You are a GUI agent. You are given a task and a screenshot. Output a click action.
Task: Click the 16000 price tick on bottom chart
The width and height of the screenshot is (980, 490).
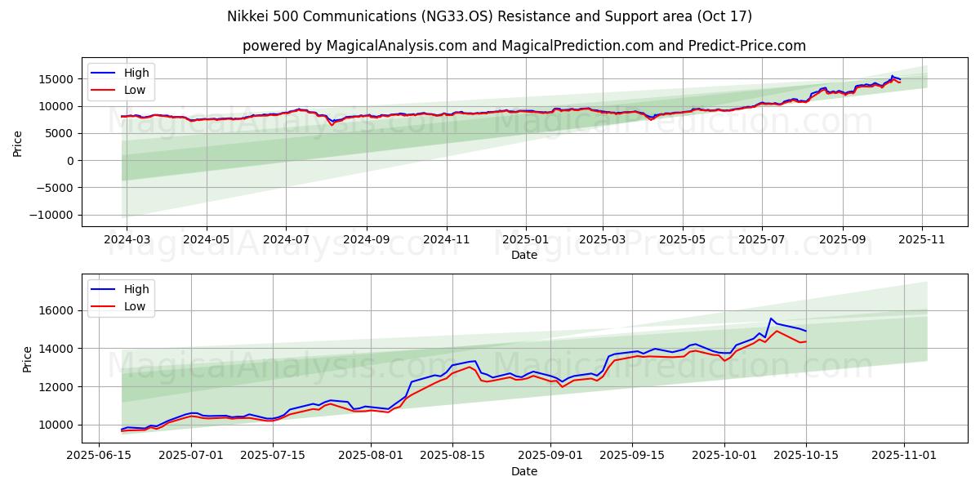(61, 310)
